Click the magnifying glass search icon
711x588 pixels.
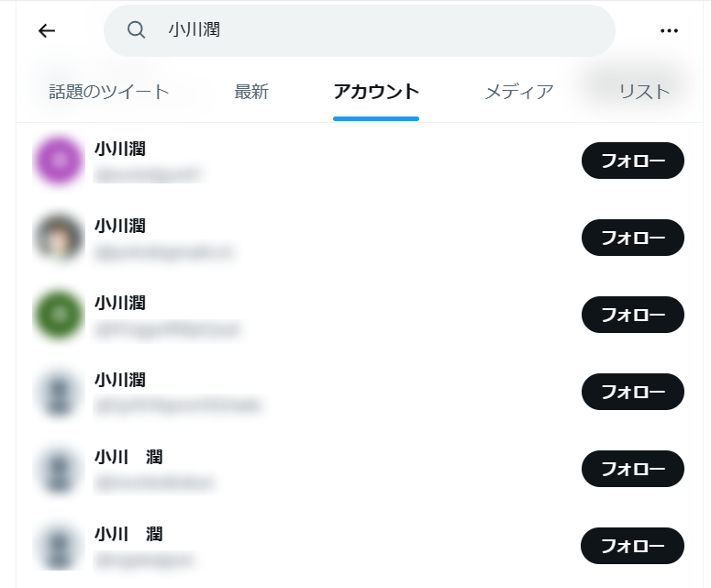pos(136,30)
